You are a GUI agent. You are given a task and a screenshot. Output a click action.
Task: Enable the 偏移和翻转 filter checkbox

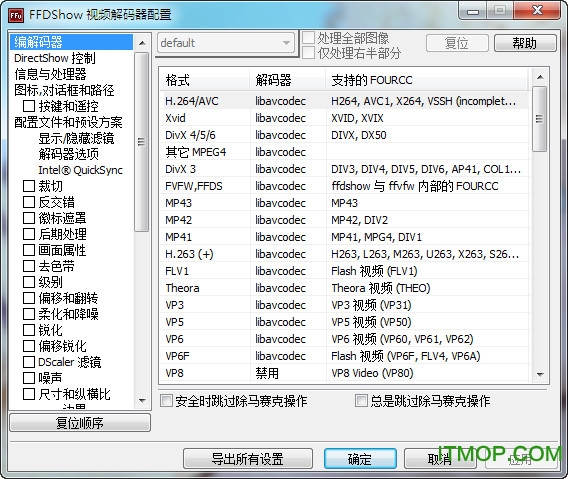coord(29,298)
